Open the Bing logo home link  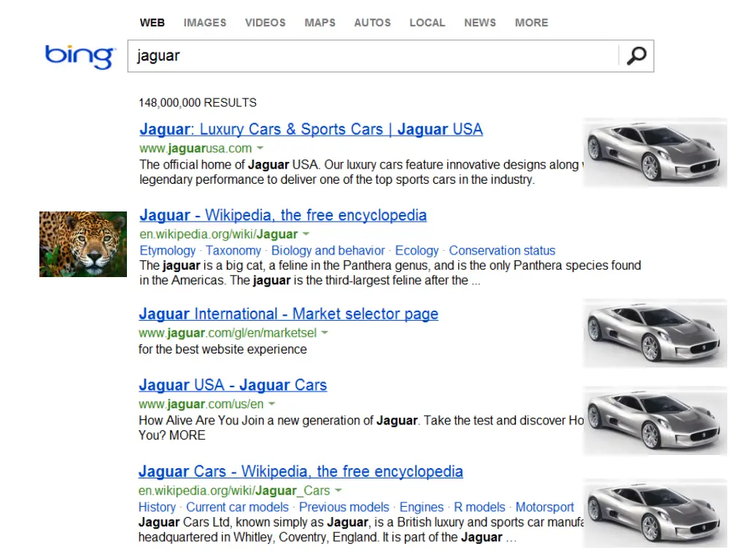(x=80, y=57)
